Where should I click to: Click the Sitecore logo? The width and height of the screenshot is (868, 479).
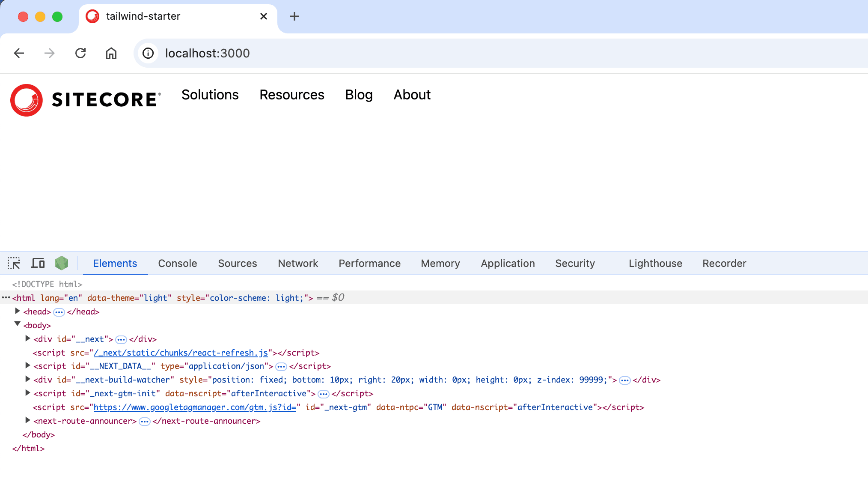click(86, 100)
